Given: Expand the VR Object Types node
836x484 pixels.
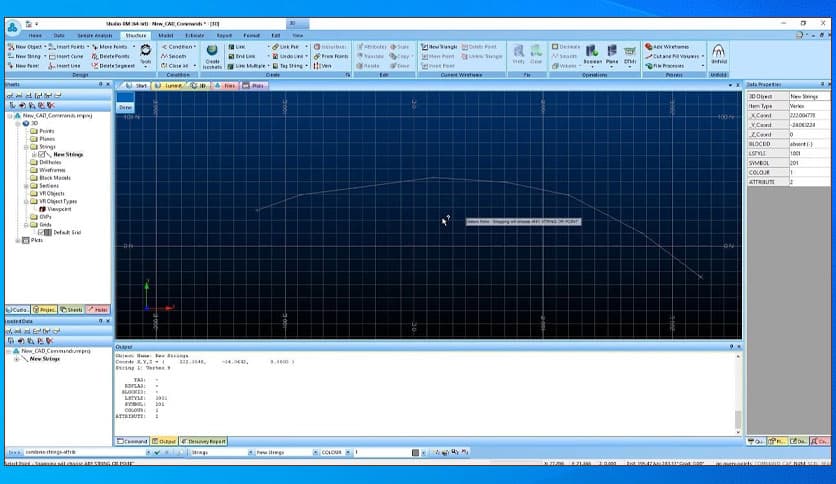Looking at the screenshot, I should pyautogui.click(x=26, y=201).
